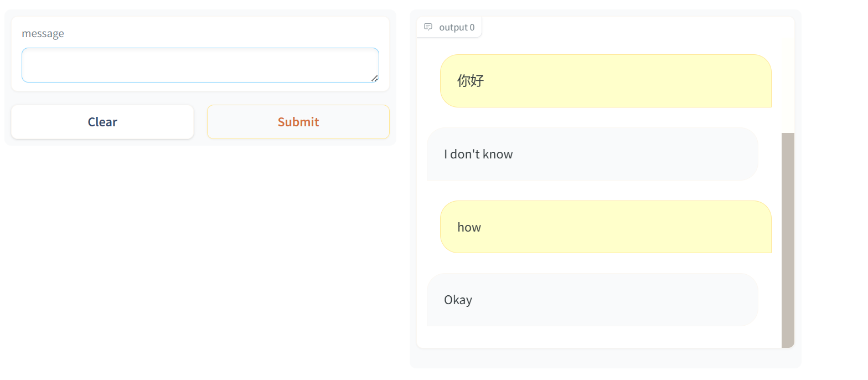Click the 你好 characters in first message
Screen dimensions: 868x380
471,81
